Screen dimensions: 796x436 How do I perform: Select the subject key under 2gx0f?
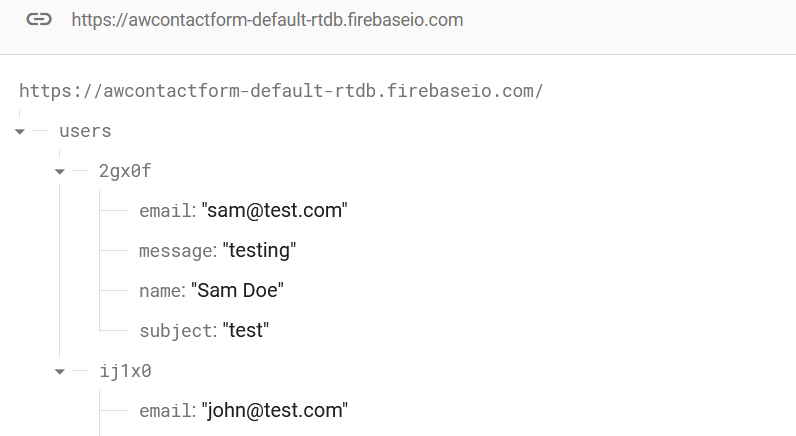pyautogui.click(x=176, y=331)
